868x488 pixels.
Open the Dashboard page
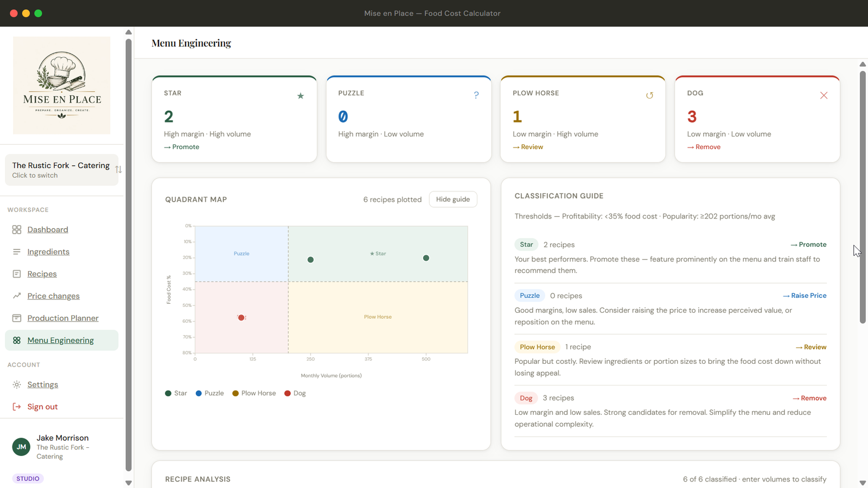click(x=48, y=230)
